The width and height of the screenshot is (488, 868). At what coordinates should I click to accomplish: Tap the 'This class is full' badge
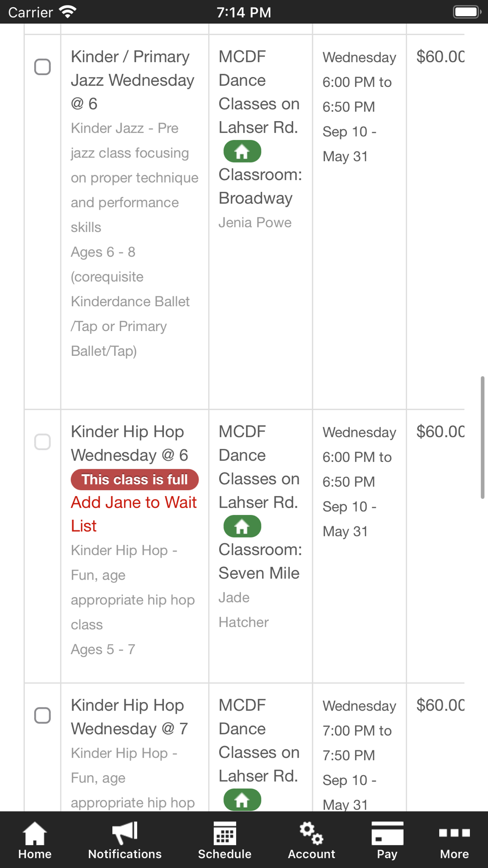(135, 479)
